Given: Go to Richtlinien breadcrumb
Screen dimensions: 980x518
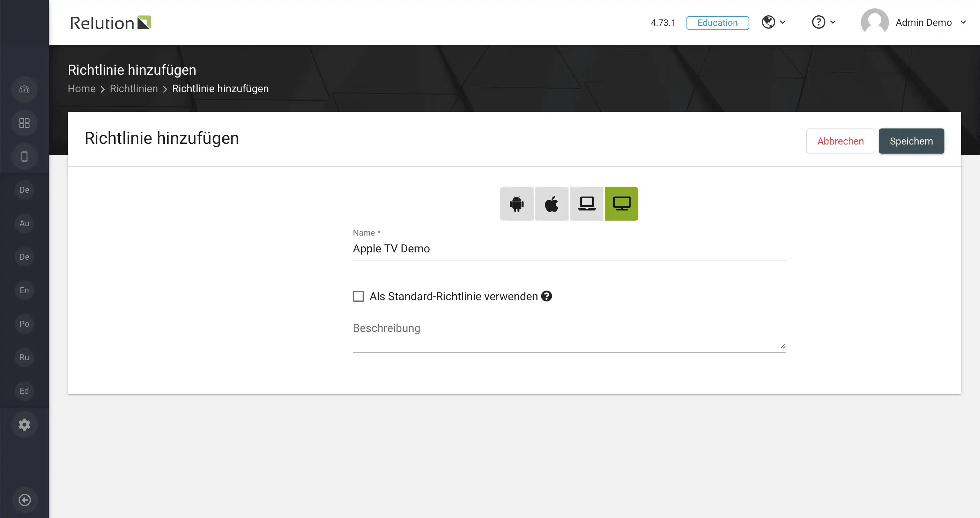Looking at the screenshot, I should click(x=134, y=89).
